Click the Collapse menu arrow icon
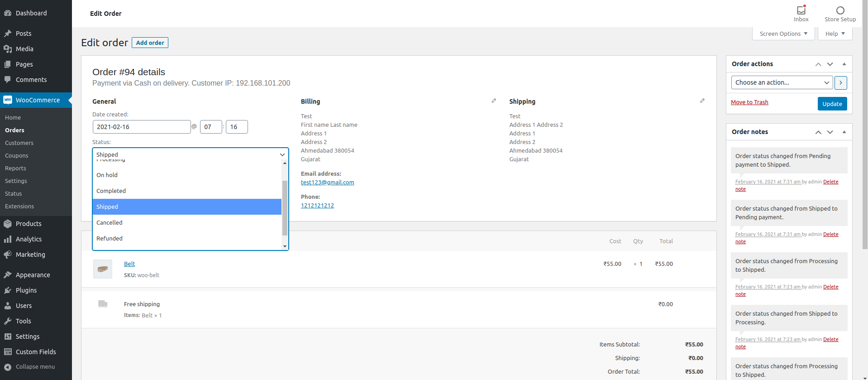 (x=8, y=367)
